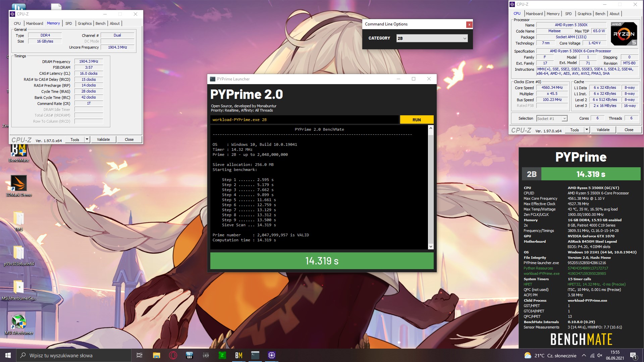Click Validate in right CPU-Z window
This screenshot has width=644, height=362.
(x=603, y=130)
